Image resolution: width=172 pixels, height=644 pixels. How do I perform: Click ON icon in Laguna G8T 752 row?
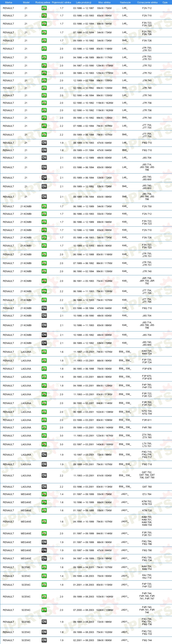[x=44, y=476]
